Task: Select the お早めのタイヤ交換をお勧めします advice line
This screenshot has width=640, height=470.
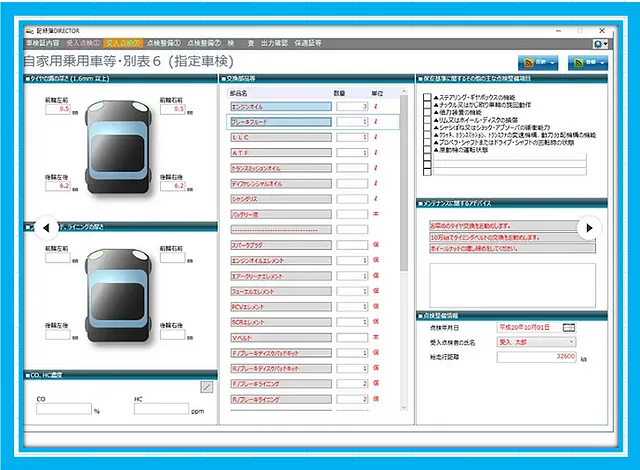Action: [496, 225]
